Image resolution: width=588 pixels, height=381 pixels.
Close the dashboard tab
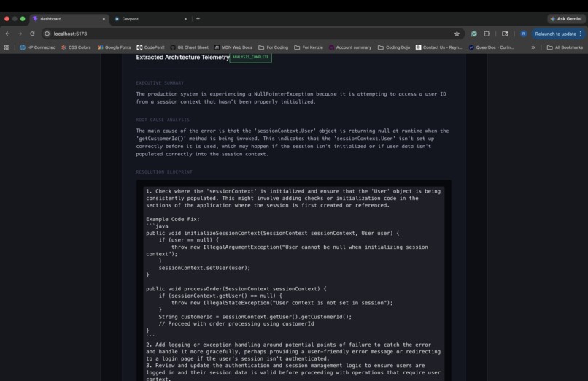[104, 19]
